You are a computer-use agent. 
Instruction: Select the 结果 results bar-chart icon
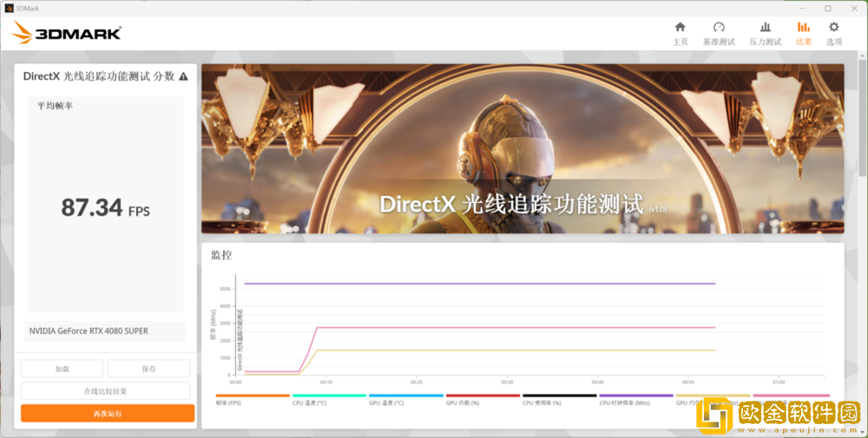coord(804,33)
